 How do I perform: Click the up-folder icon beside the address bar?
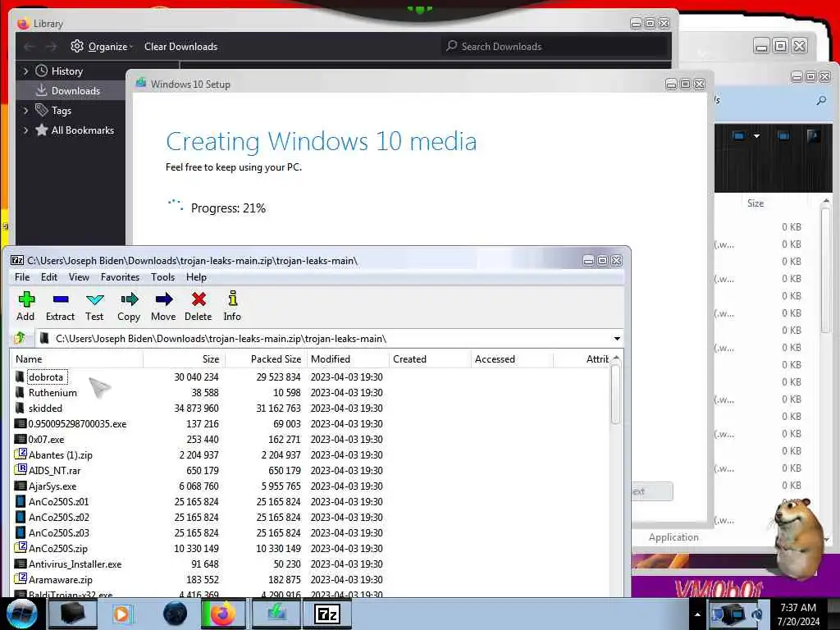pyautogui.click(x=21, y=338)
